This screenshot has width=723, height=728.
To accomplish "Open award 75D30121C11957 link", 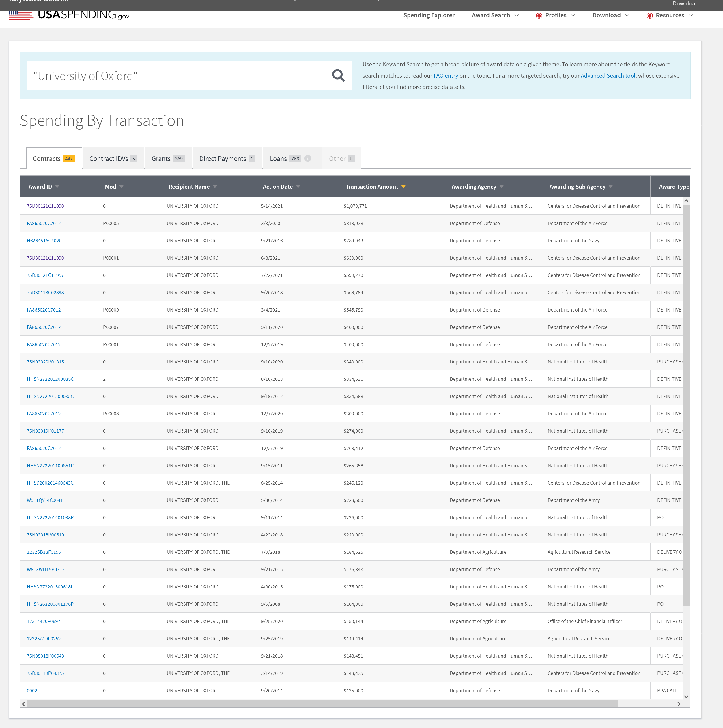I will 45,275.
